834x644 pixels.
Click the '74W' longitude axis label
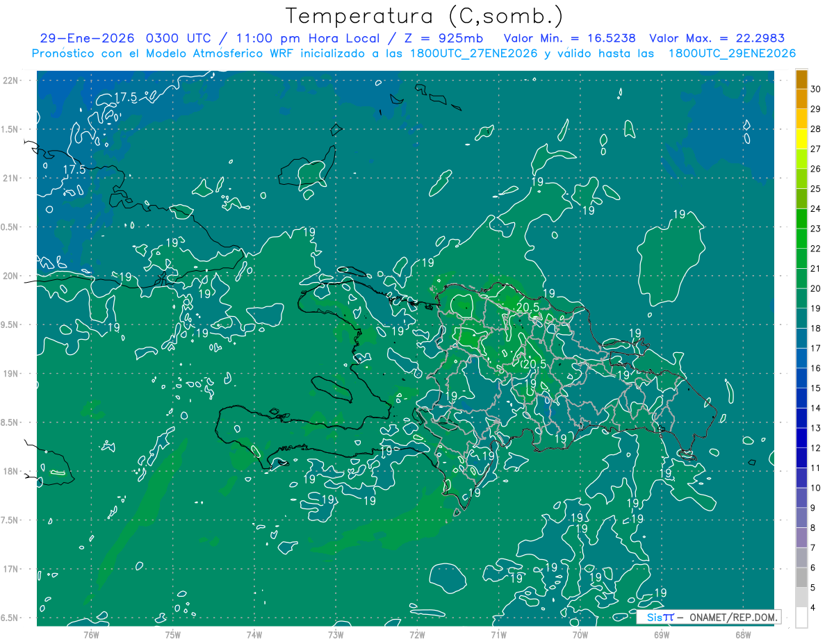tap(254, 634)
